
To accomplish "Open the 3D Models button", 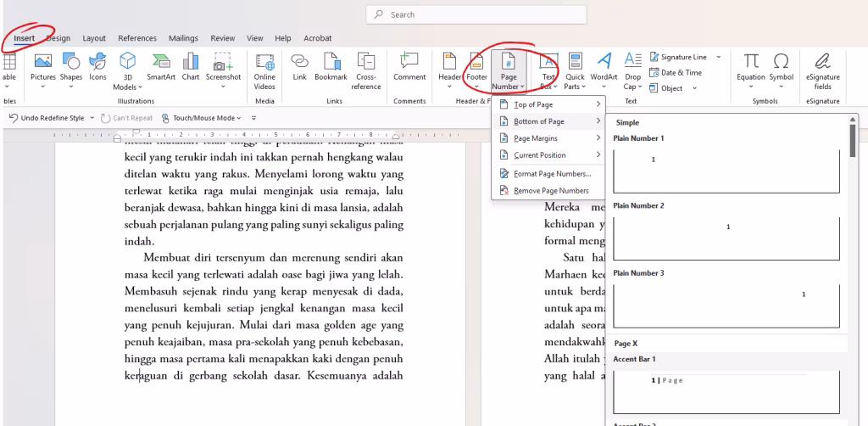I will 128,71.
